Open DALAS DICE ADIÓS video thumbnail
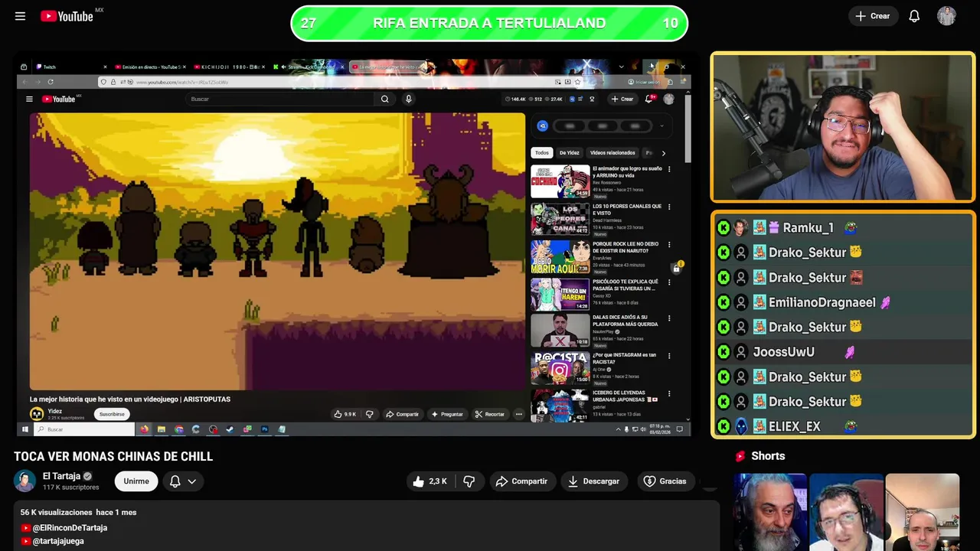Image resolution: width=980 pixels, height=551 pixels. [560, 331]
